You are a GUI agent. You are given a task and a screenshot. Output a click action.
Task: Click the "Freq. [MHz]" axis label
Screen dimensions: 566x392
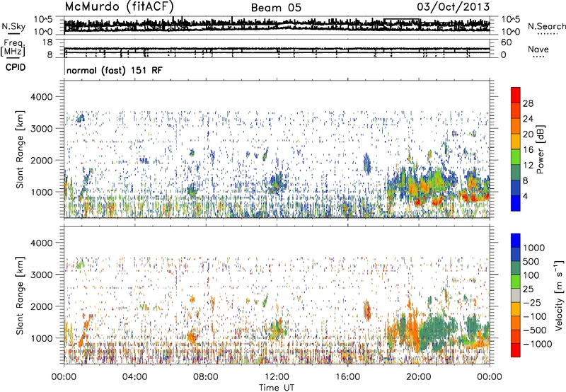13,47
